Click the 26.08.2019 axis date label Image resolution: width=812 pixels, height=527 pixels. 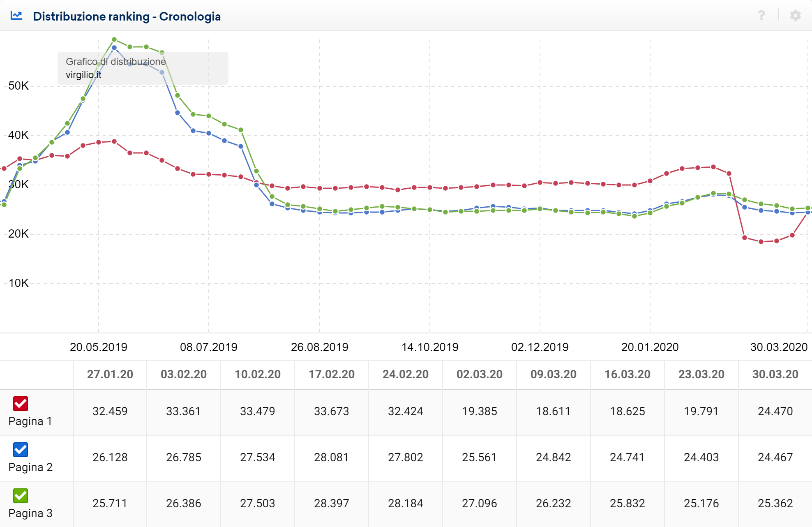[320, 347]
